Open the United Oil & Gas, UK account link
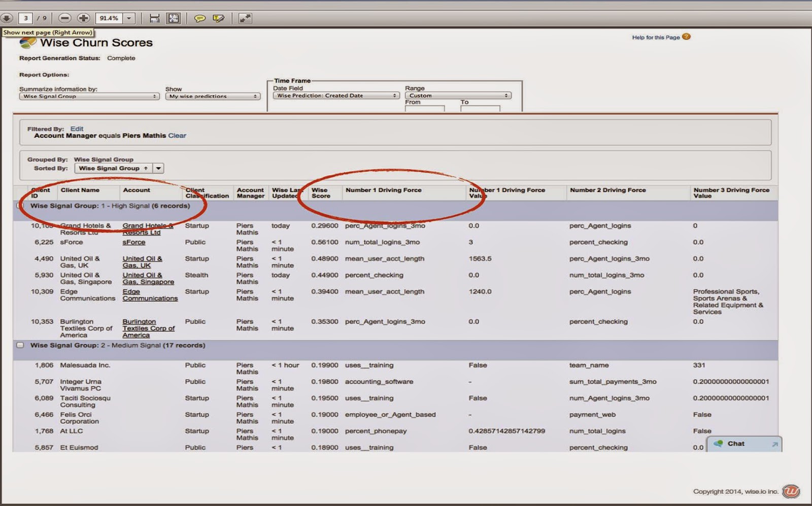This screenshot has height=506, width=812. (x=142, y=262)
